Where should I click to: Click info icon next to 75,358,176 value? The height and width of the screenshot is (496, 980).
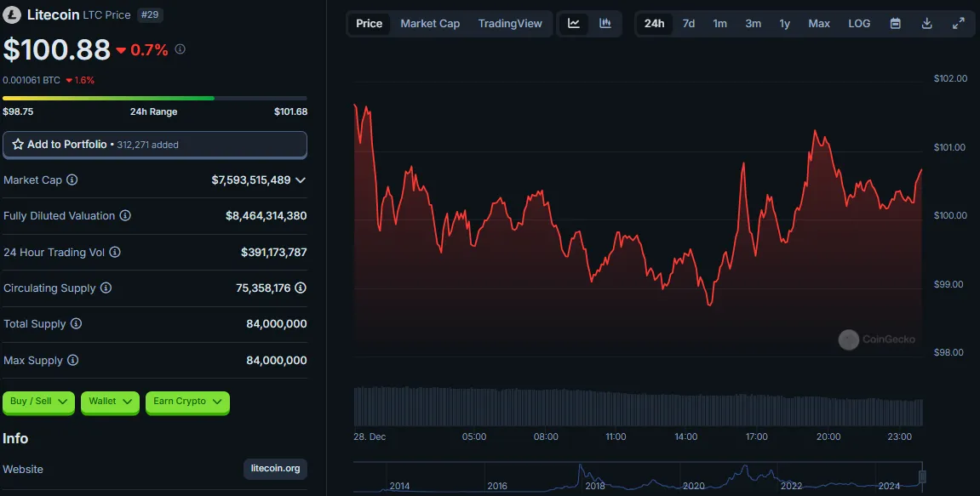click(x=301, y=288)
